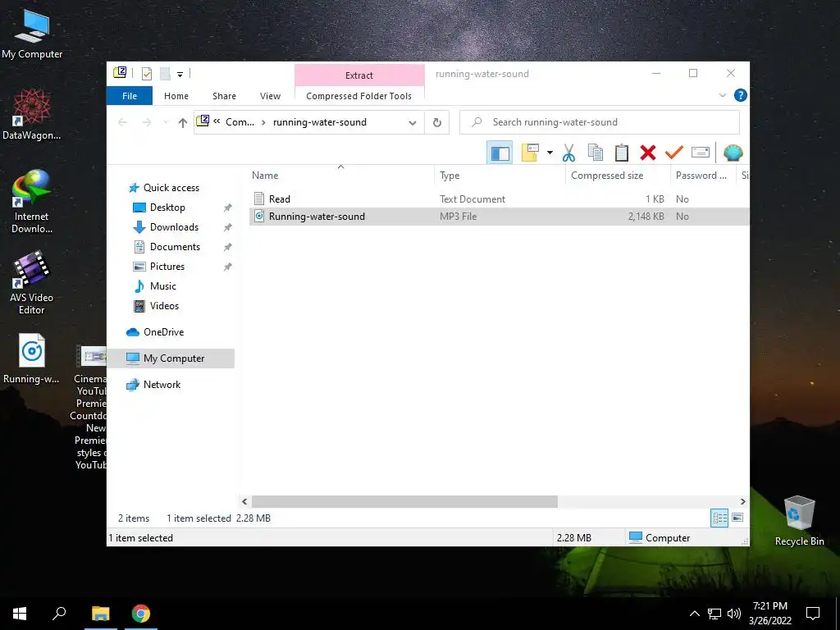Image resolution: width=840 pixels, height=630 pixels.
Task: Open Pictures in navigation pane
Action: 167,267
